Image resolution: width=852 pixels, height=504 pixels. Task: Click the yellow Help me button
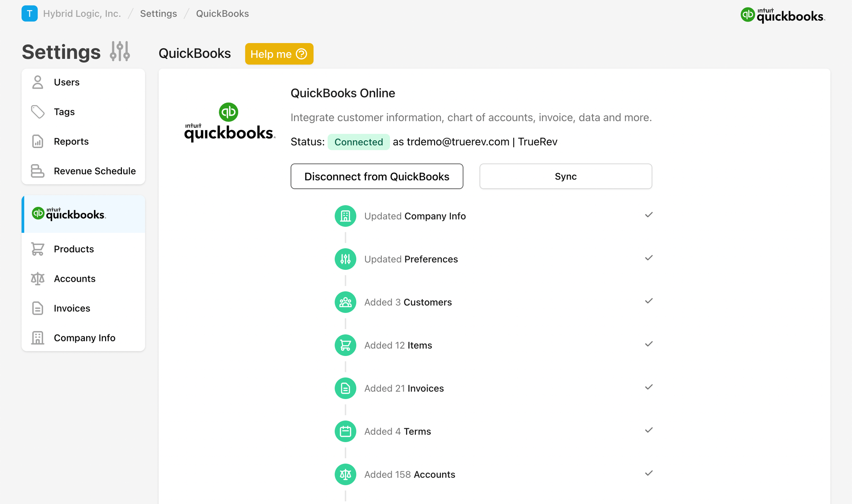pos(279,54)
